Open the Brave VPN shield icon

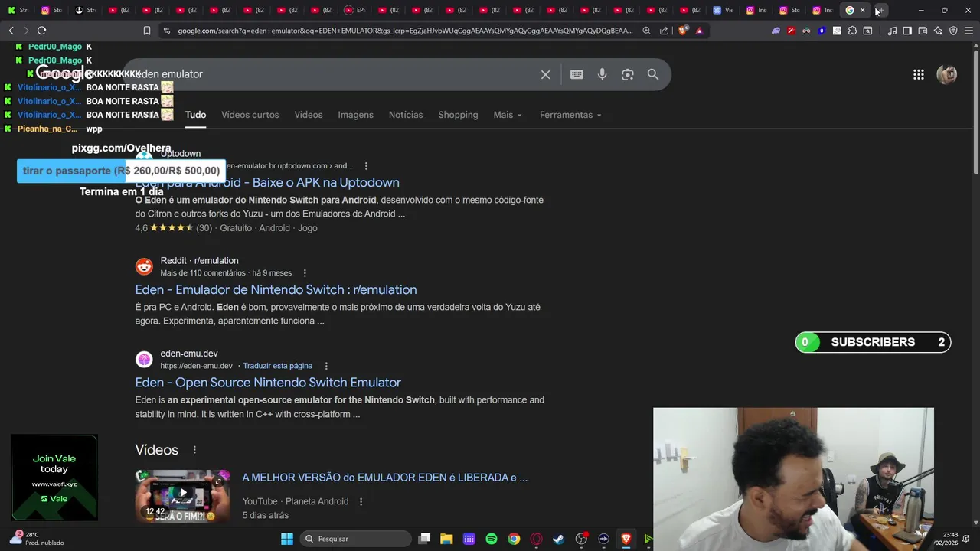click(953, 31)
